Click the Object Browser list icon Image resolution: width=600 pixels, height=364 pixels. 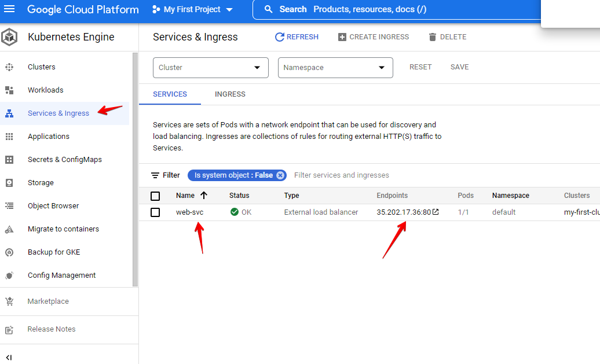9,206
